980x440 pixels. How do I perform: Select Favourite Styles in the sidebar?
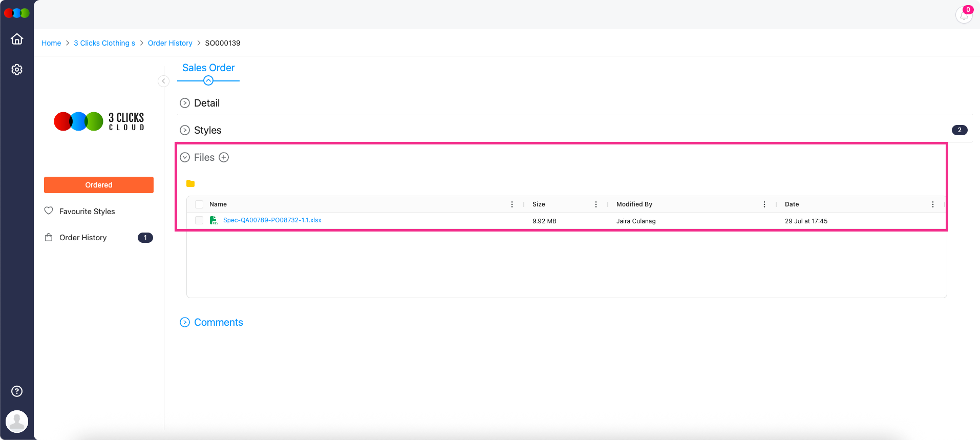(87, 212)
